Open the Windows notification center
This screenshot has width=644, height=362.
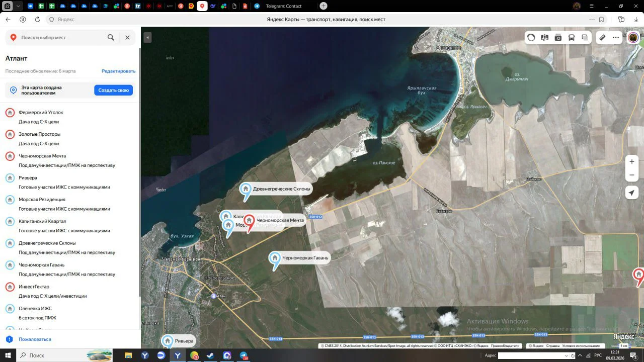(633, 355)
